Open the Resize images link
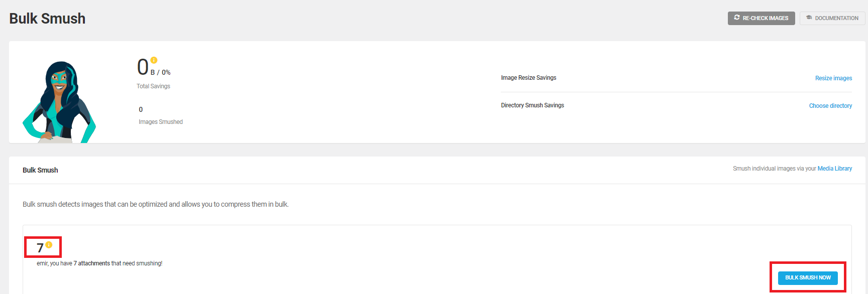The width and height of the screenshot is (868, 294). point(833,78)
